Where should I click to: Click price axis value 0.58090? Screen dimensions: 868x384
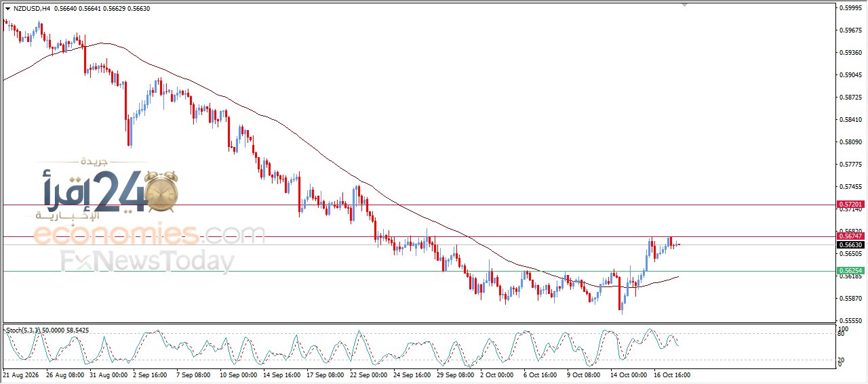pos(850,142)
